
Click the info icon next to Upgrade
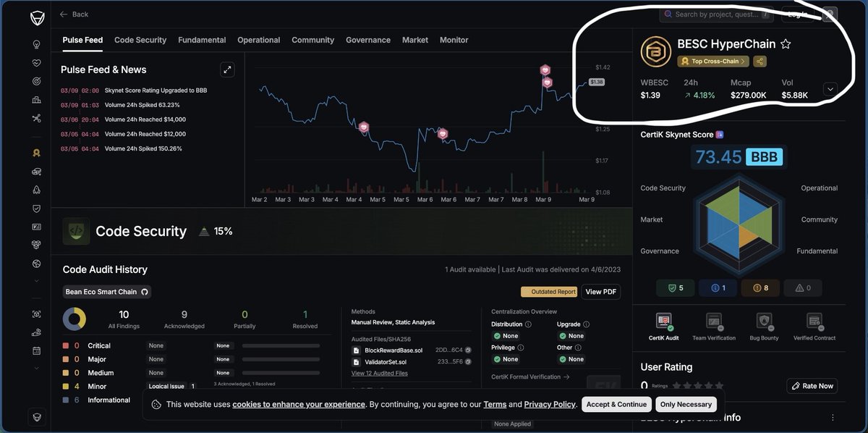[x=586, y=324]
